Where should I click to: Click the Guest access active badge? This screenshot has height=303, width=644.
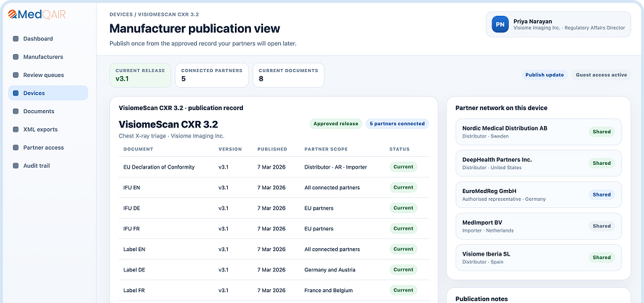pos(602,75)
